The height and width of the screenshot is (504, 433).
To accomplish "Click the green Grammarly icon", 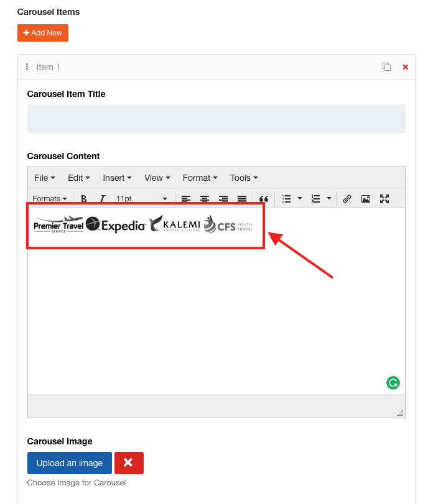I will [393, 383].
